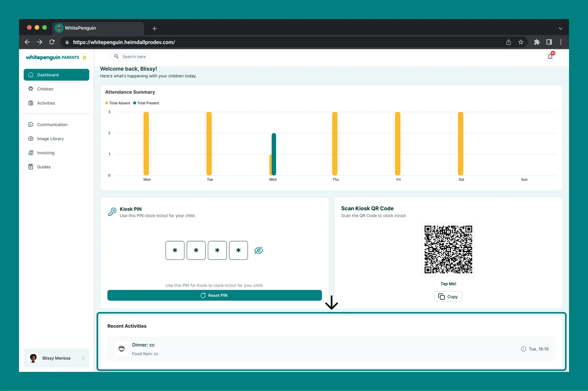Click the Tuesday absent bar
This screenshot has height=391, width=588.
(209, 143)
